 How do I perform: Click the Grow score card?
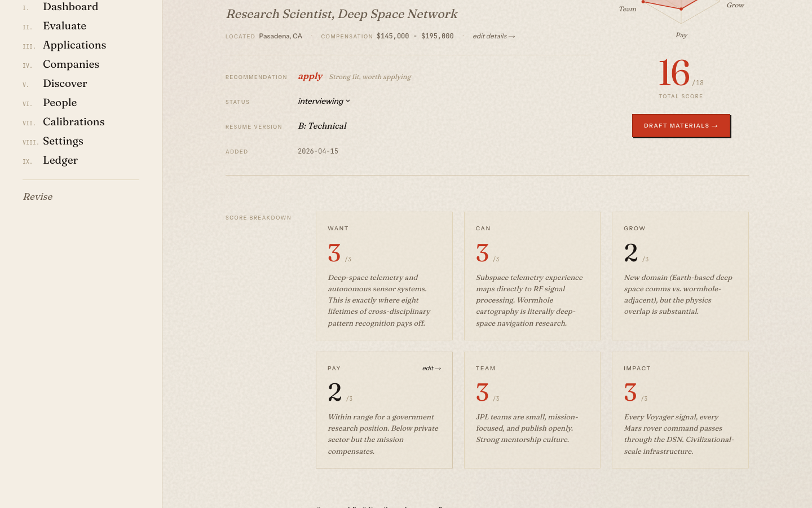tap(680, 276)
